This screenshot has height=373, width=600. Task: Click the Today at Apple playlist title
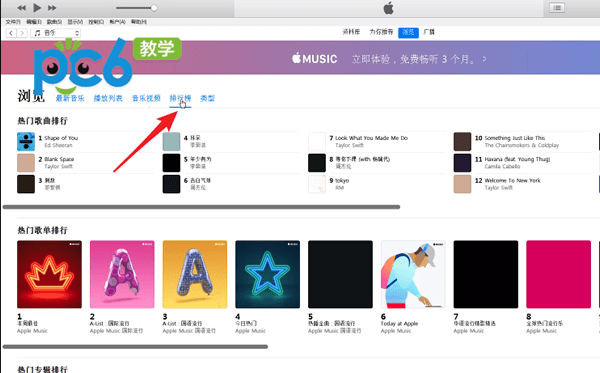(399, 324)
